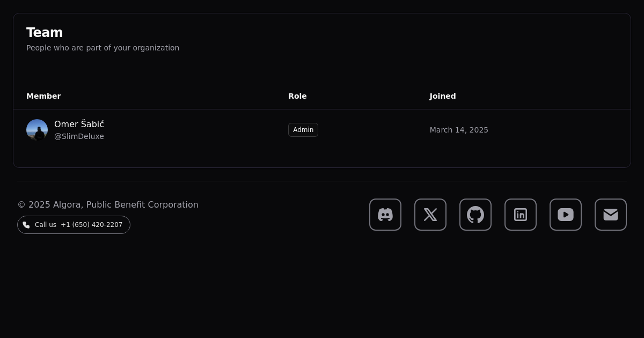Click the email envelope icon
This screenshot has height=338, width=644.
(x=611, y=215)
